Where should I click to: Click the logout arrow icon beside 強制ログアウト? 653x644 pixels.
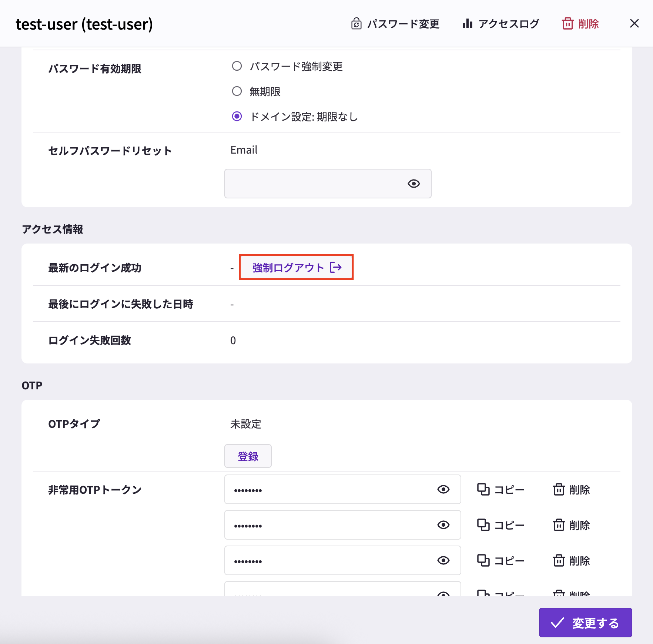[336, 267]
